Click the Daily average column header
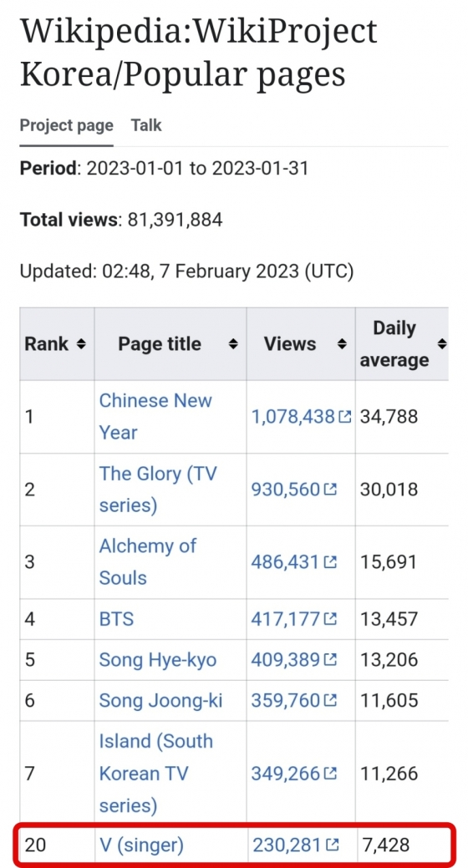Image resolution: width=468 pixels, height=868 pixels. pos(402,344)
